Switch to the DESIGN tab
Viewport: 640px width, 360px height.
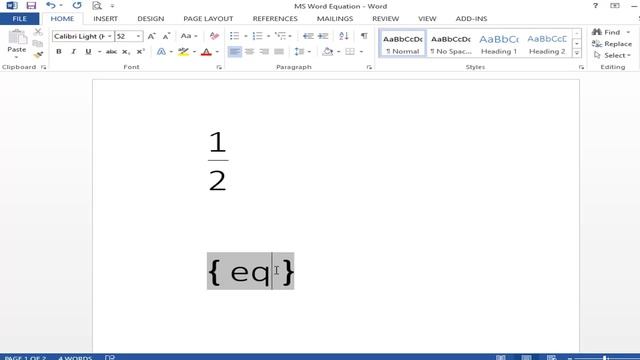click(151, 19)
